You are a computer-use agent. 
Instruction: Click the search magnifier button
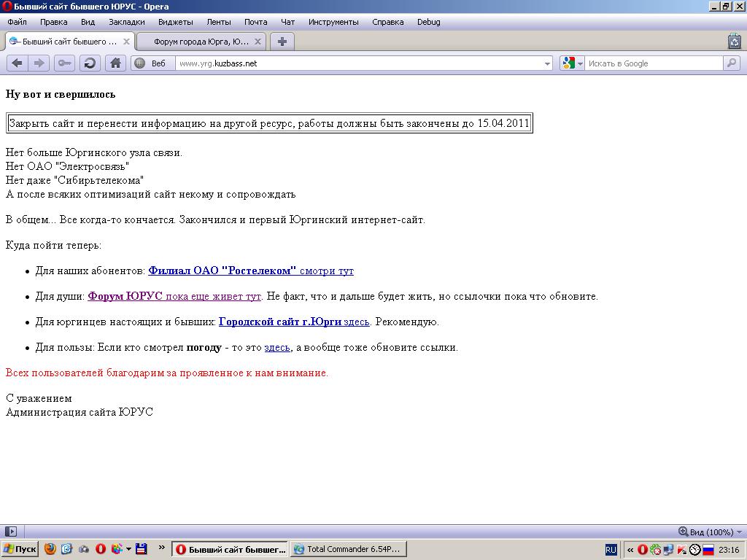[731, 63]
